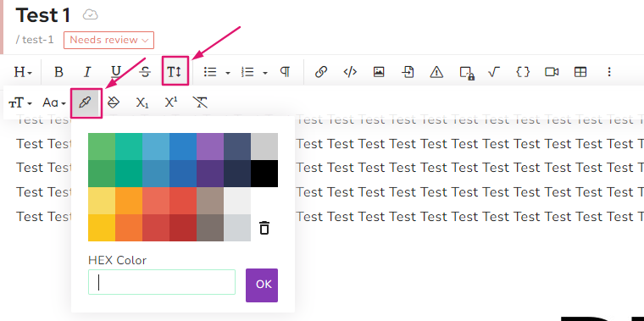The width and height of the screenshot is (644, 321).
Task: Insert a code snippet with the </> icon
Action: click(350, 72)
